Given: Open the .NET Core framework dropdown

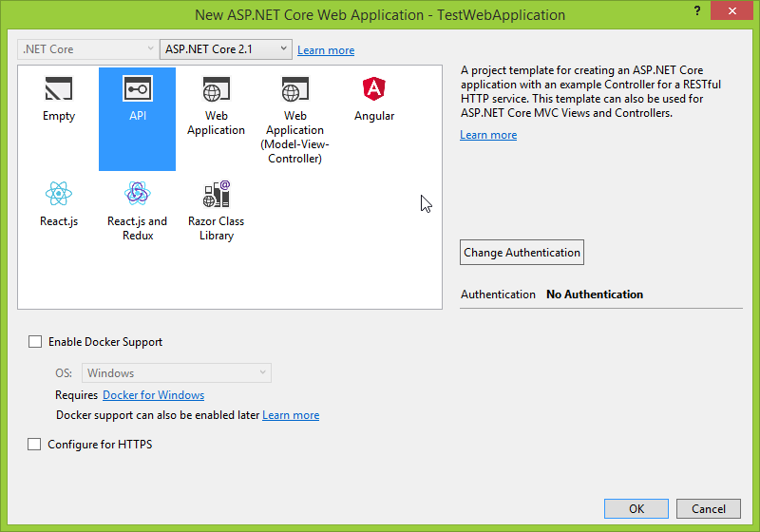Looking at the screenshot, I should pos(86,49).
